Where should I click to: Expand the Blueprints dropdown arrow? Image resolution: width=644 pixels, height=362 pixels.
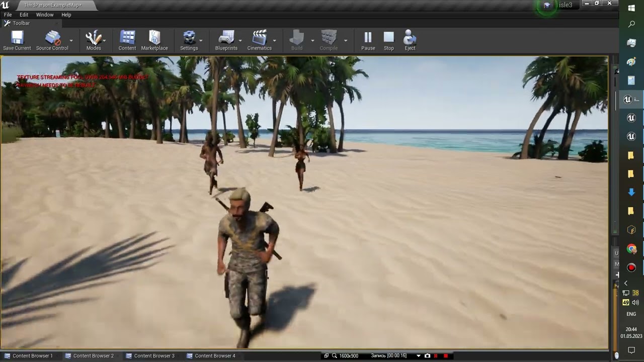point(240,40)
